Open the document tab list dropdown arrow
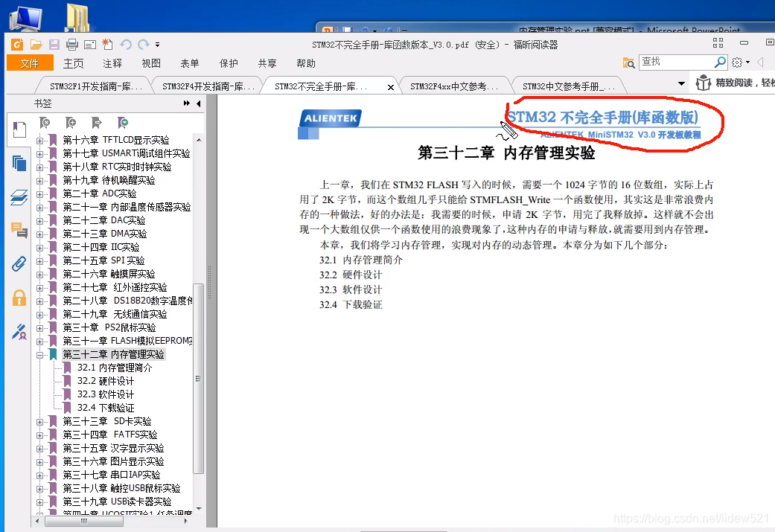775x532 pixels. pyautogui.click(x=682, y=83)
